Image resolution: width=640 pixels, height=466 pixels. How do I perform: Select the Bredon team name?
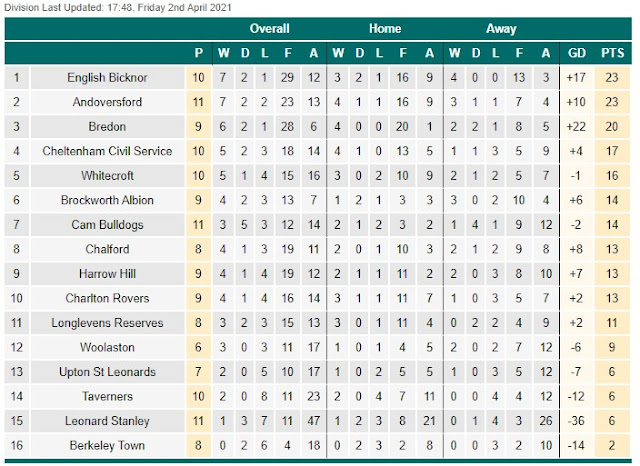(107, 126)
